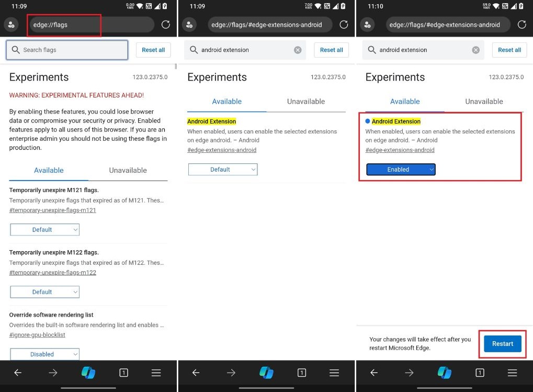Image resolution: width=533 pixels, height=392 pixels.
Task: Tap reload icon beside the edge://flags address
Action: (166, 25)
